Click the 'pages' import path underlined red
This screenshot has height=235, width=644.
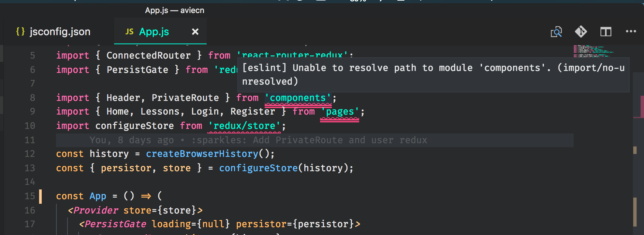click(340, 112)
